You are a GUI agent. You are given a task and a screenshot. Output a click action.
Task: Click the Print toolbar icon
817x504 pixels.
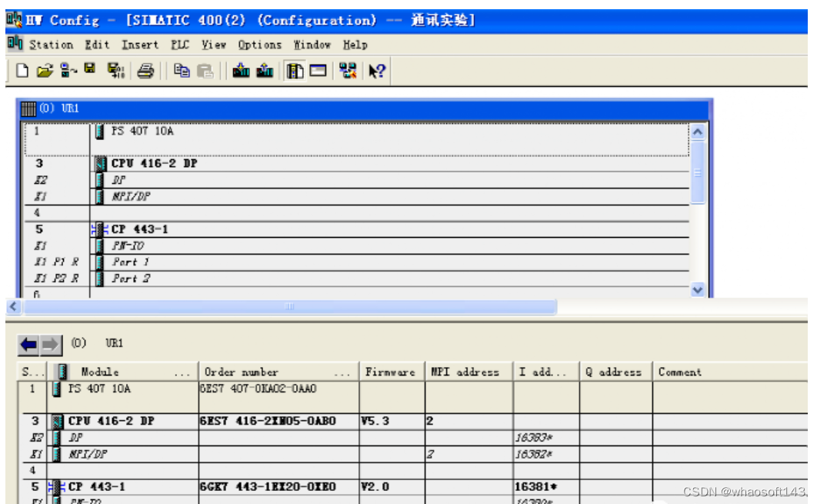145,70
